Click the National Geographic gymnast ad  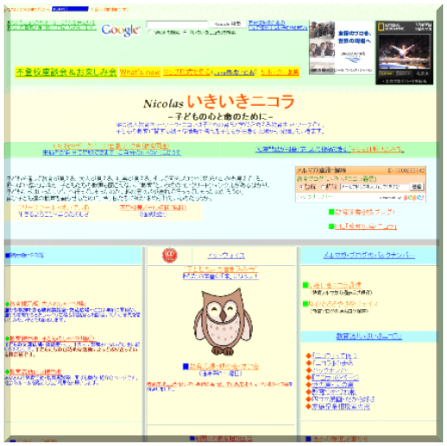tap(404, 52)
